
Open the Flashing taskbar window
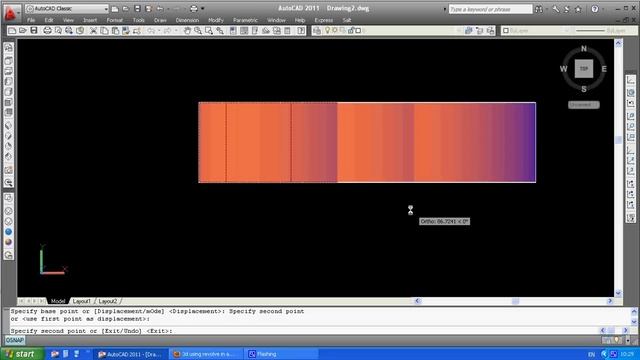tap(282, 354)
